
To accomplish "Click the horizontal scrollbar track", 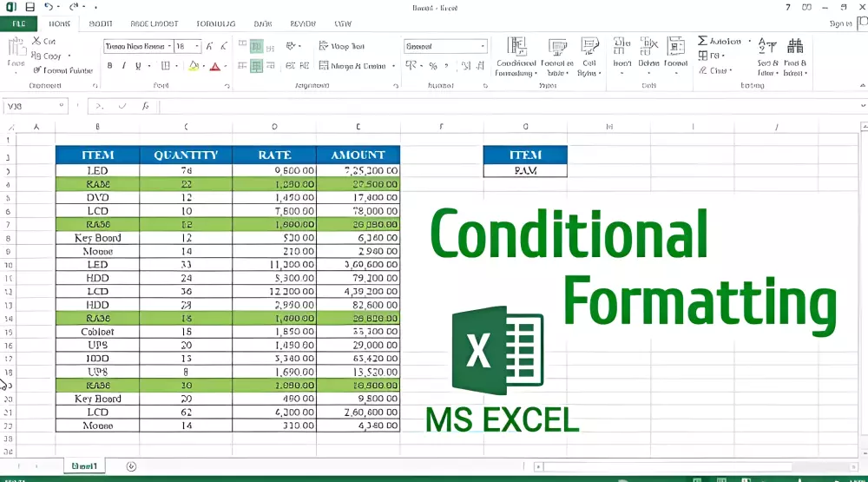I will coord(694,467).
